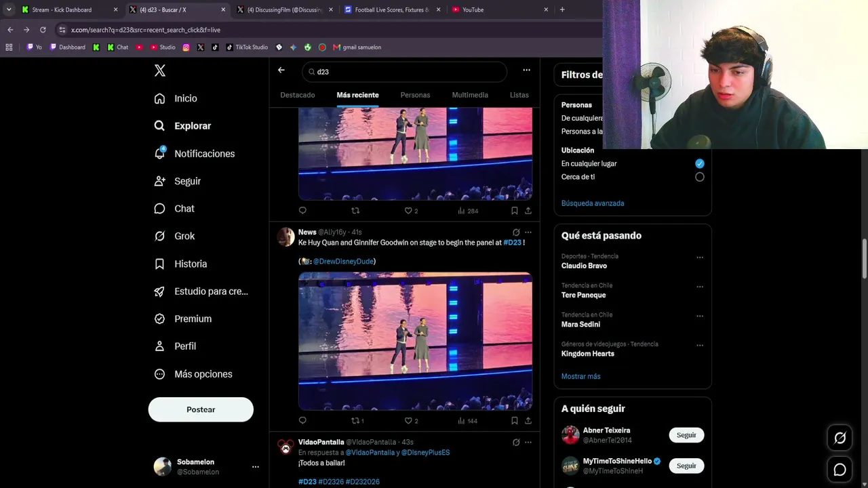Open options for the Kingdom Hearts trend
This screenshot has width=868, height=488.
[700, 345]
